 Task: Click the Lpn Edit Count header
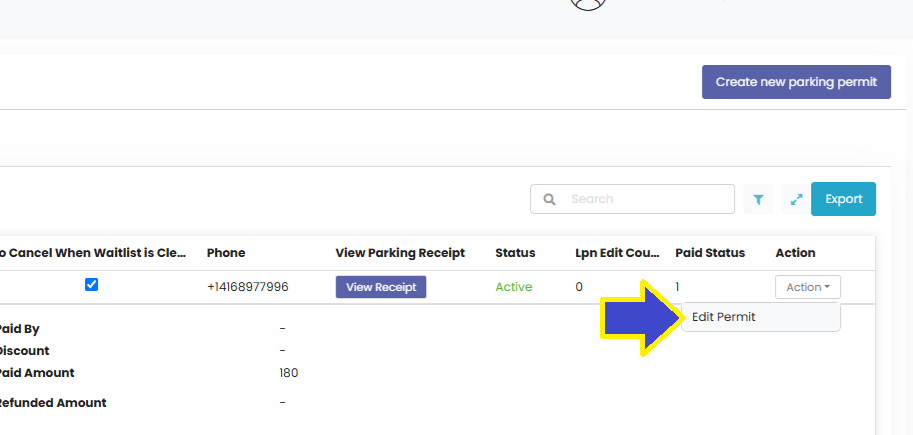pos(617,253)
